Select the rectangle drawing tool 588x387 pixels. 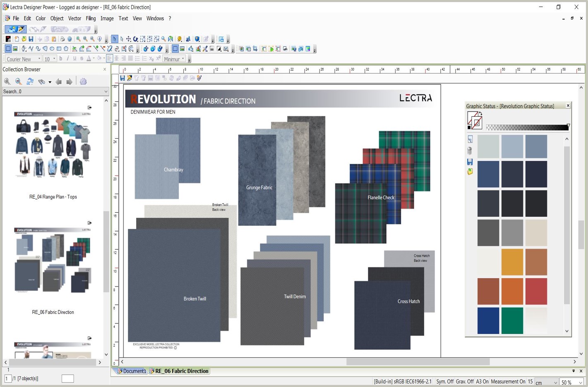point(59,49)
